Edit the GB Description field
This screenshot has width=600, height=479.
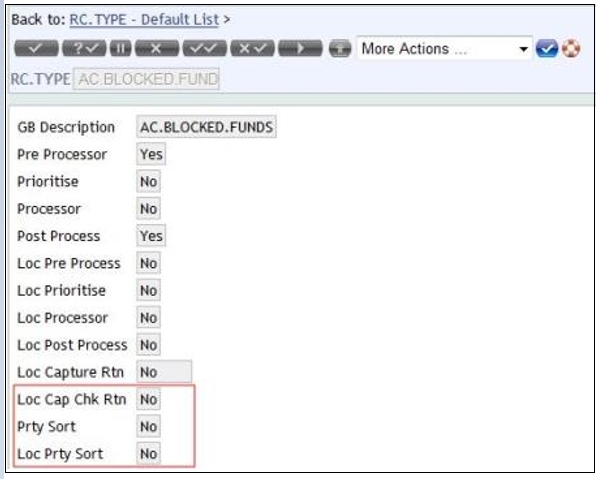(207, 127)
